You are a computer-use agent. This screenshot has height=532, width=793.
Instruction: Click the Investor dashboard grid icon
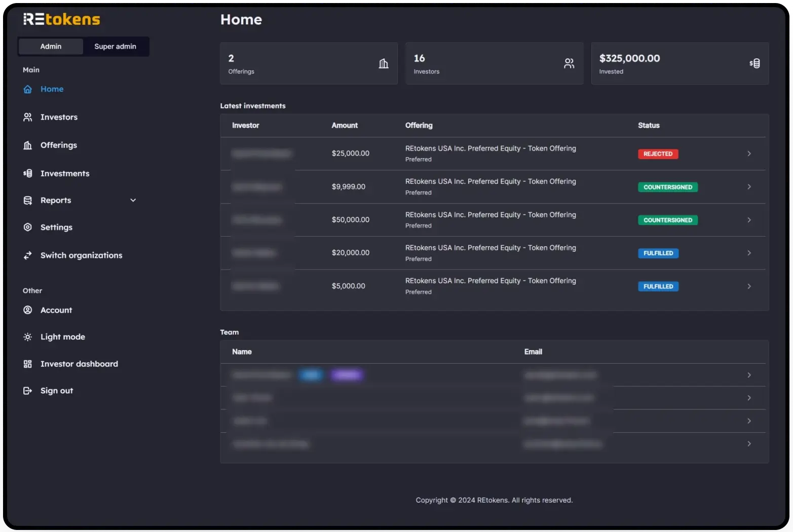coord(28,364)
